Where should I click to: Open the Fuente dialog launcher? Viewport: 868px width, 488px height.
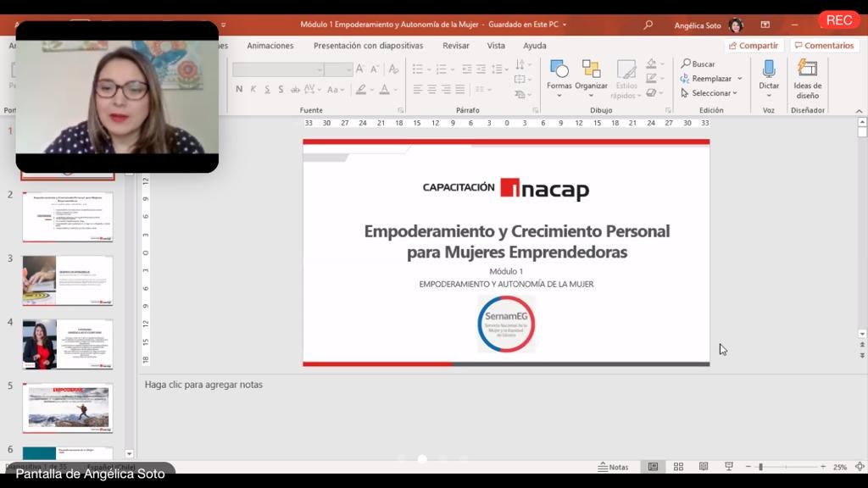coord(400,111)
